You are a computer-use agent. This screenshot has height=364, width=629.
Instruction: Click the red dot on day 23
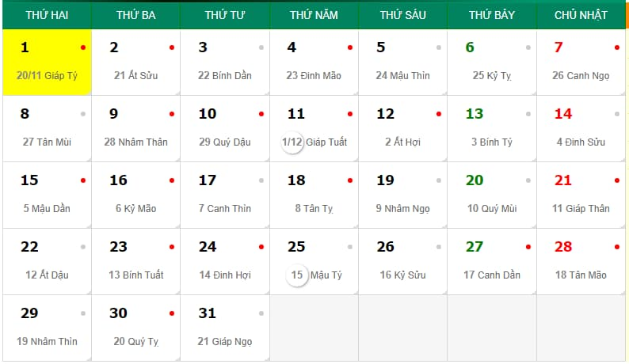(172, 248)
